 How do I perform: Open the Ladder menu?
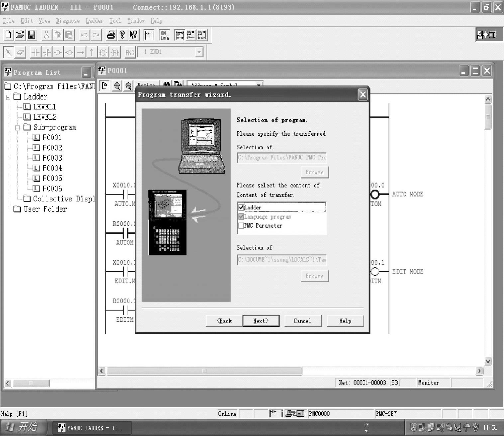94,21
